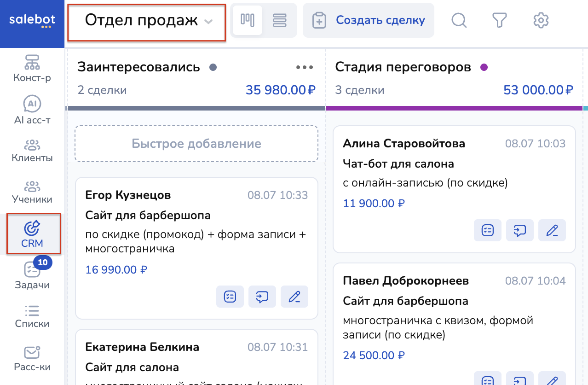Open CRM settings gear icon
Viewport: 588px width, 385px height.
[541, 20]
